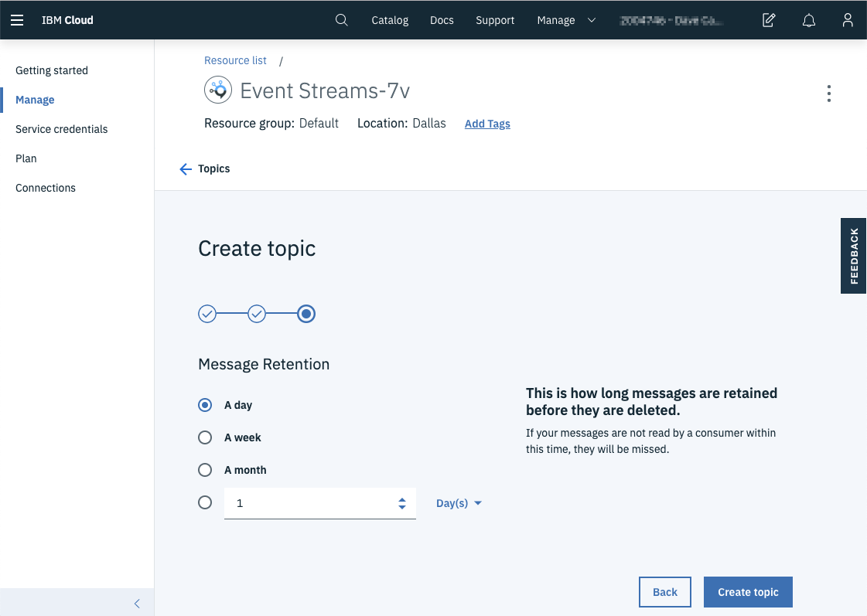Screen dimensions: 867x616
Task: Select the A month retention option
Action: 205,470
